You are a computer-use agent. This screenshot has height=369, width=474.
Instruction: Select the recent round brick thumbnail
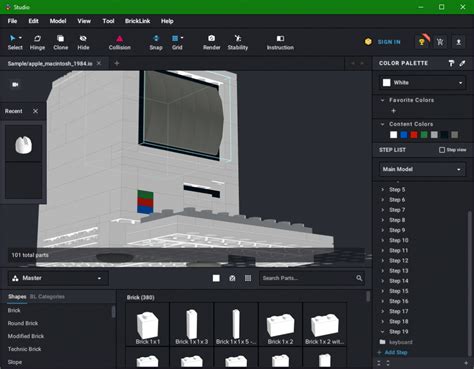[x=23, y=144]
